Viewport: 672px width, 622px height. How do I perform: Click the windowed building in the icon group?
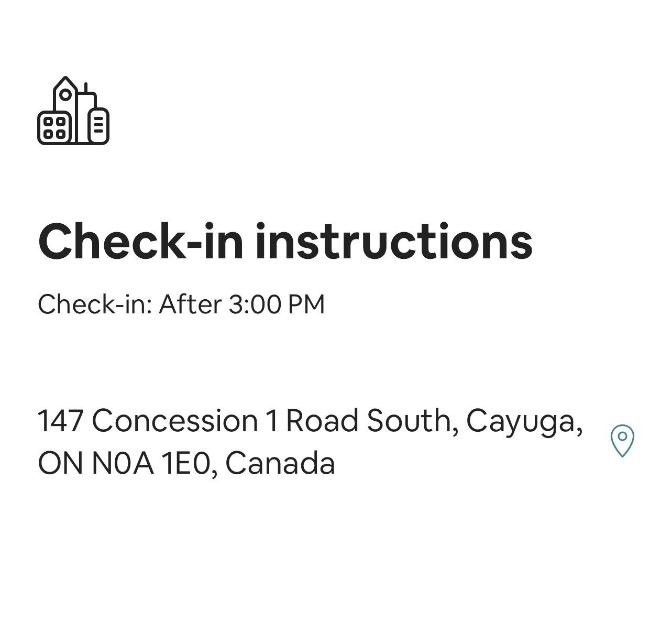click(55, 127)
